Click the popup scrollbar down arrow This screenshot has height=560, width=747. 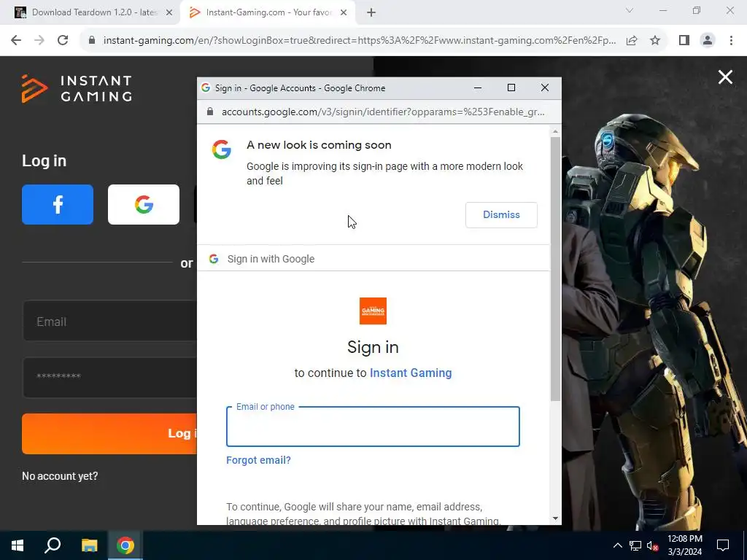[555, 518]
